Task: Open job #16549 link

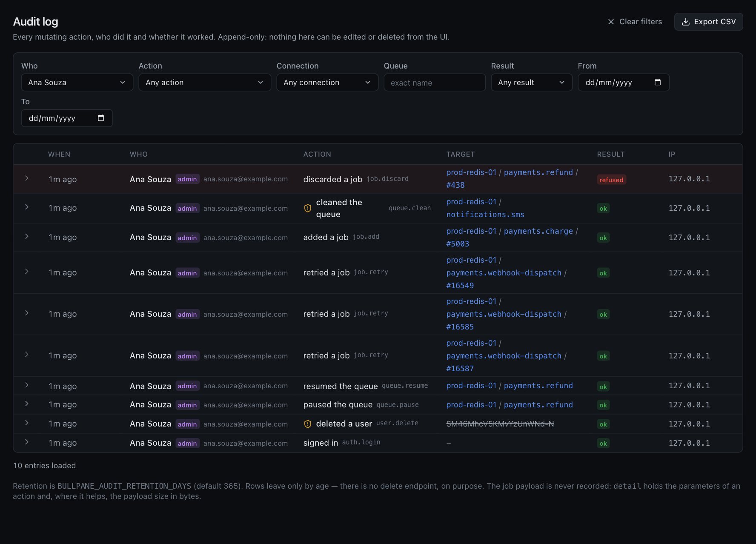Action: [460, 286]
